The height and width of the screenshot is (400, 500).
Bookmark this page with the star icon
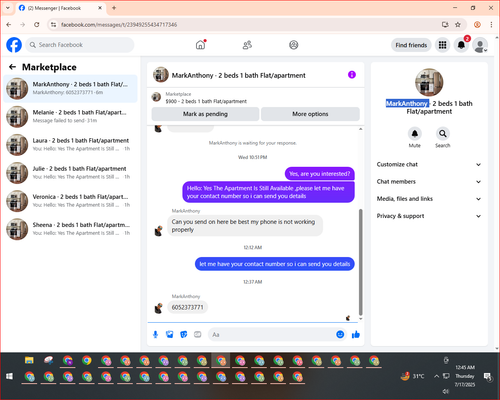click(458, 25)
